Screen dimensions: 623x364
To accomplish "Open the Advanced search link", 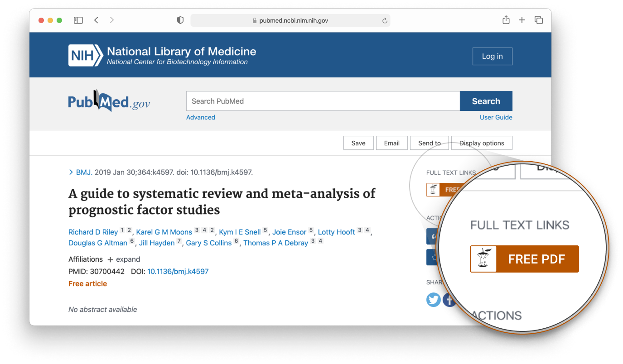I will (x=201, y=117).
